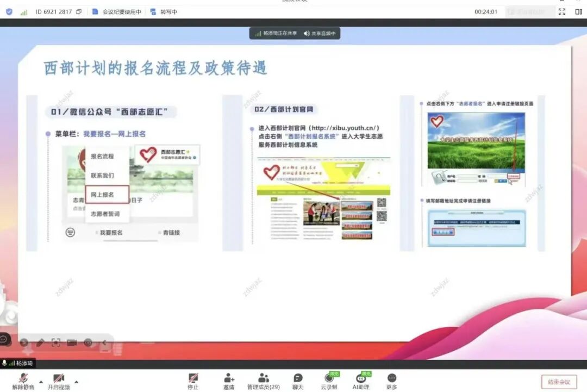Image resolution: width=587 pixels, height=392 pixels.
Task: Click 青链接 in the slide's WeChat mockup
Action: pos(171,233)
